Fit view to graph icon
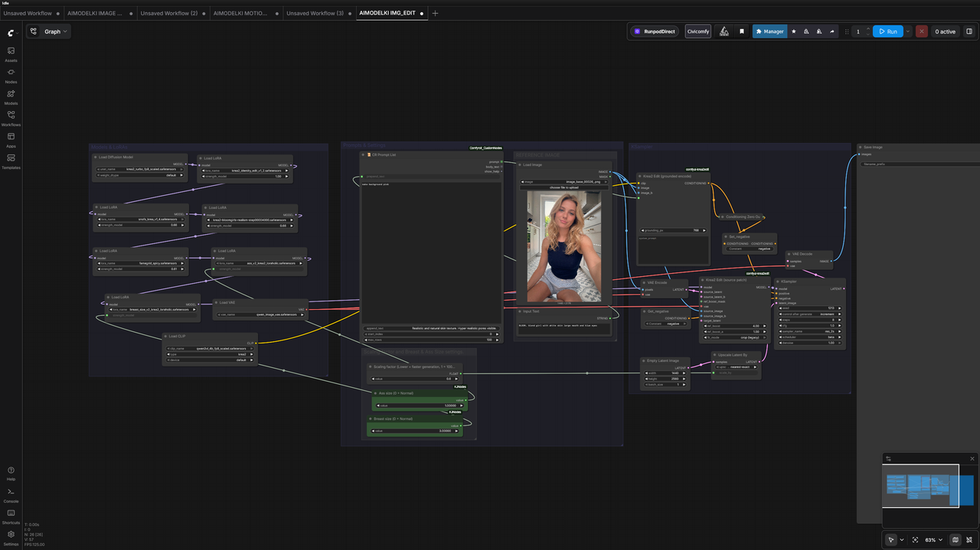The height and width of the screenshot is (550, 980). tap(915, 540)
